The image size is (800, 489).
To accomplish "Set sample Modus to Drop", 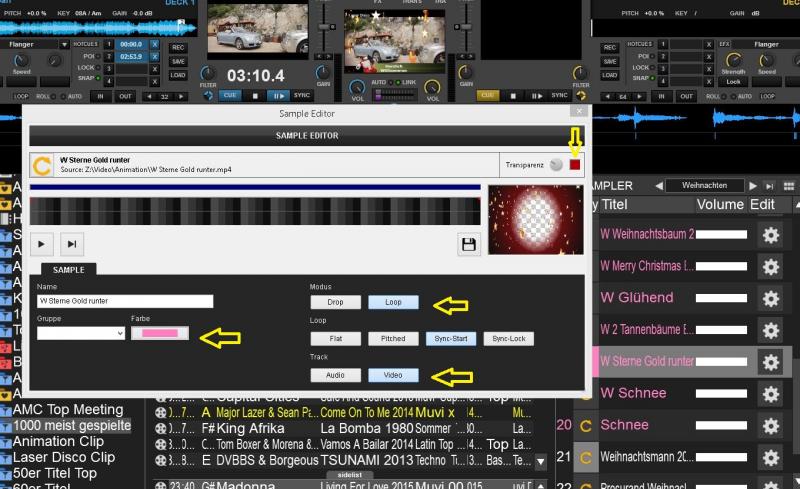I will click(335, 302).
